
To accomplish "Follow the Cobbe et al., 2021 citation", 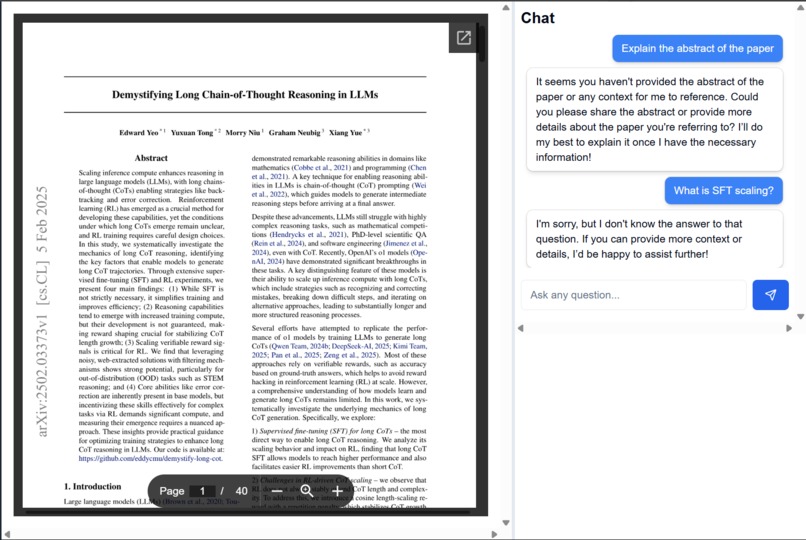I will tap(319, 167).
